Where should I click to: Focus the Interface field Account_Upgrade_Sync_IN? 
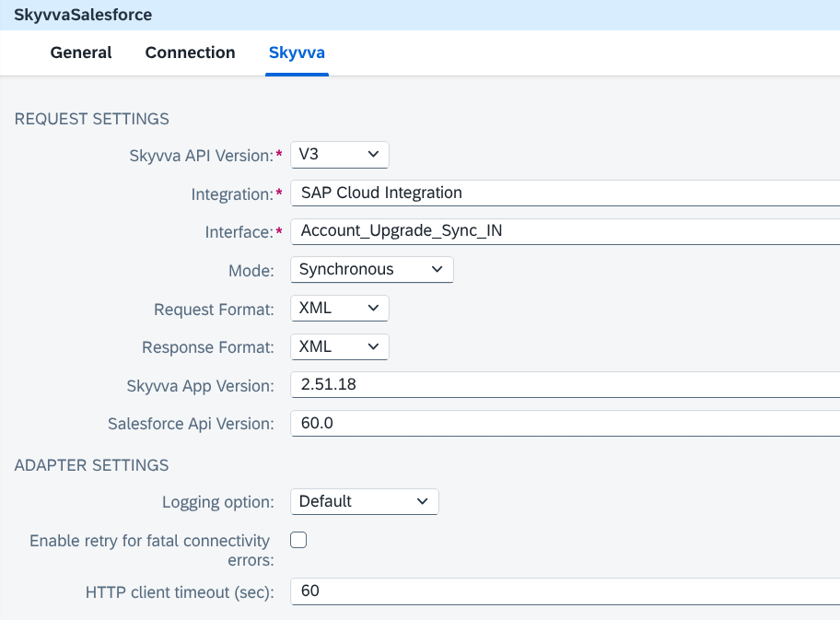pyautogui.click(x=566, y=231)
